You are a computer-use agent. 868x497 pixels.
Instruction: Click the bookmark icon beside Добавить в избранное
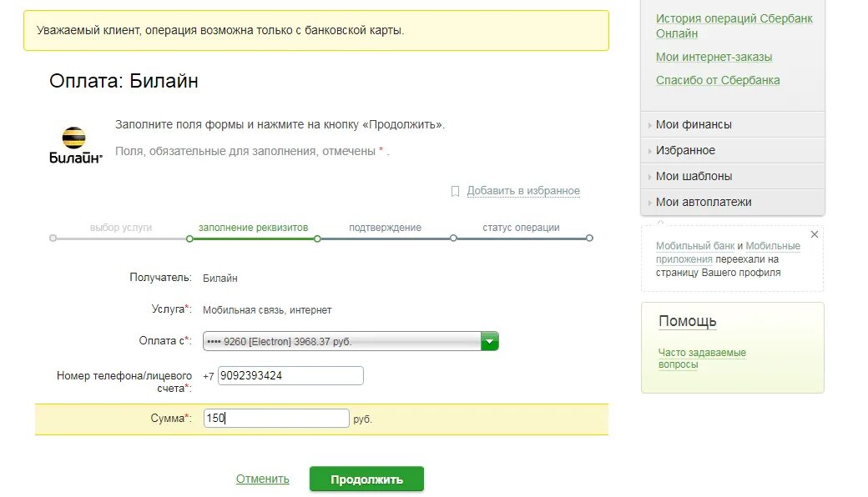pos(455,191)
